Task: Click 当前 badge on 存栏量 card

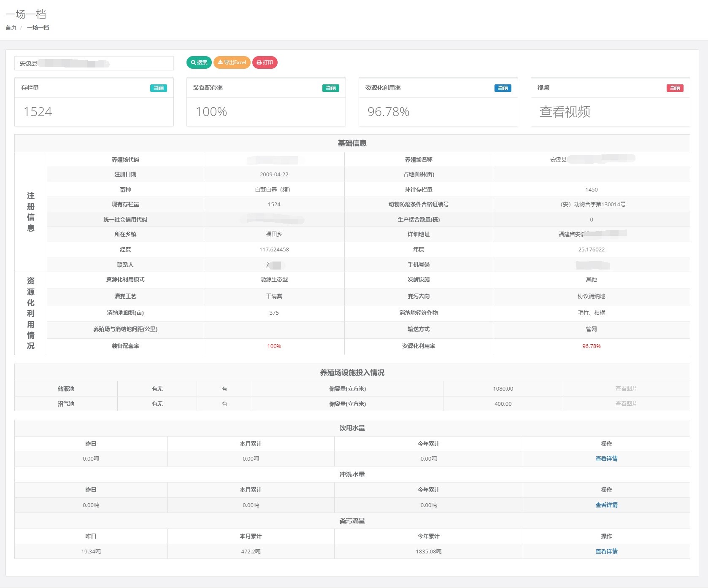Action: 158,88
